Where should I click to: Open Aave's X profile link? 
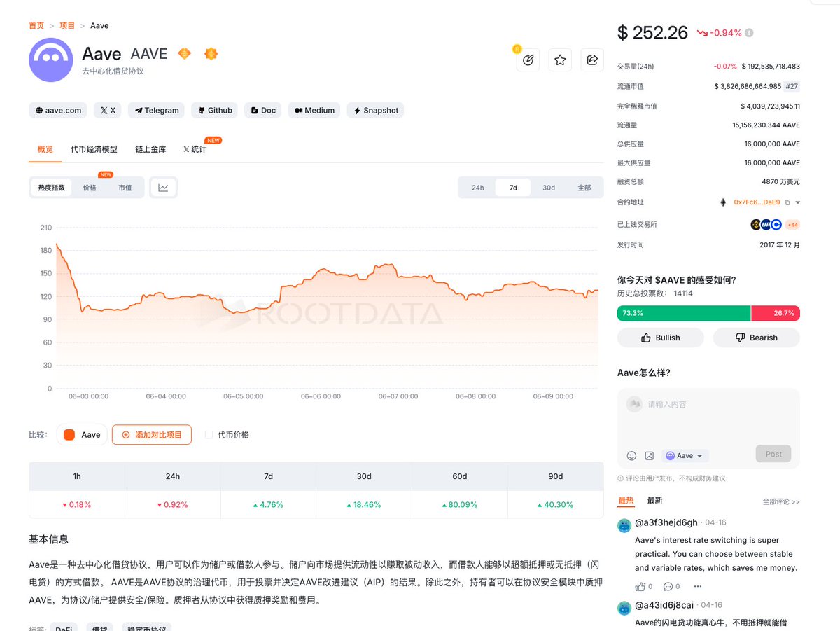(108, 111)
